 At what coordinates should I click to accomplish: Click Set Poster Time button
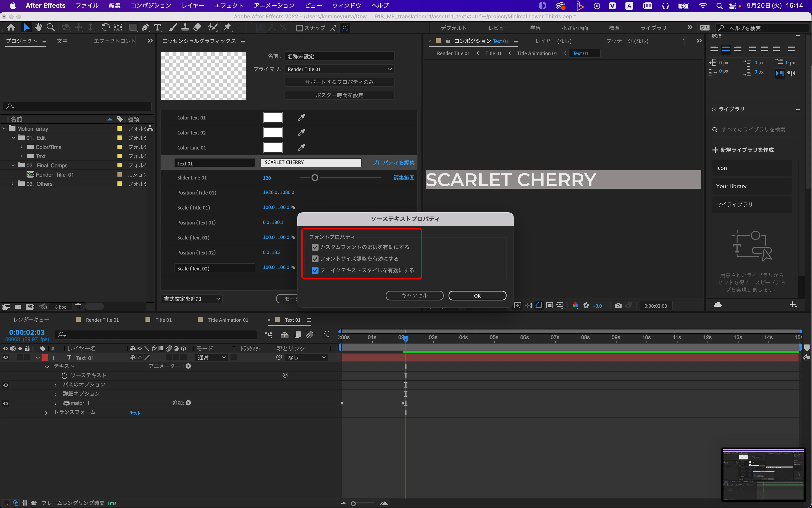[x=339, y=95]
